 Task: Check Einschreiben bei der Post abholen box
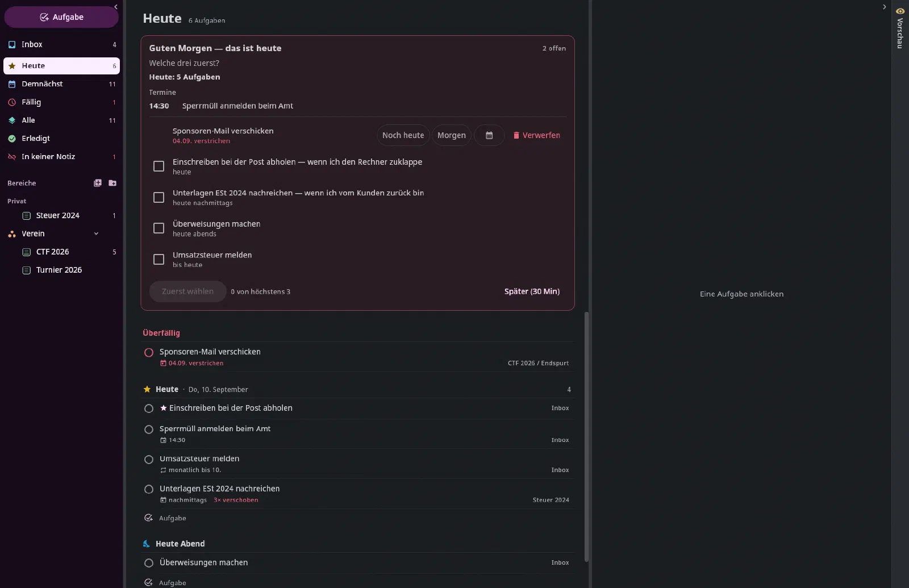159,166
